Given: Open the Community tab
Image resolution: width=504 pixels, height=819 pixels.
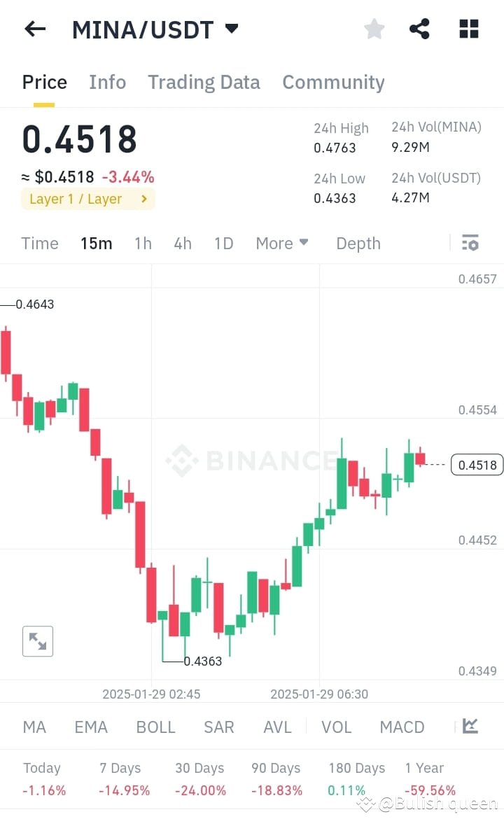Looking at the screenshot, I should 333,82.
